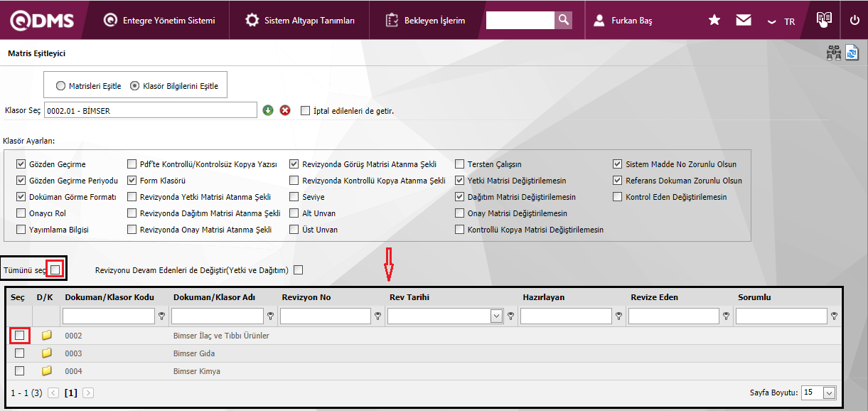Click the red clear folder icon

pos(285,110)
